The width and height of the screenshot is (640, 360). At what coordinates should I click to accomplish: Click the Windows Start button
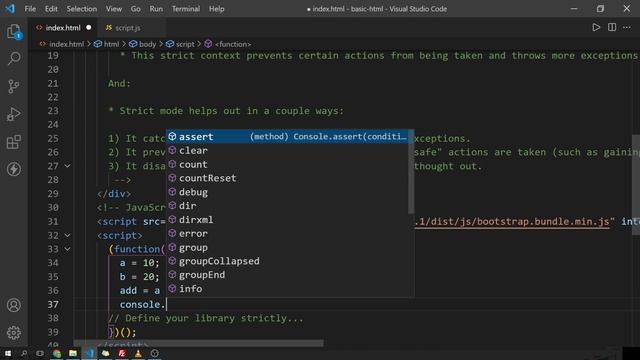click(x=8, y=353)
